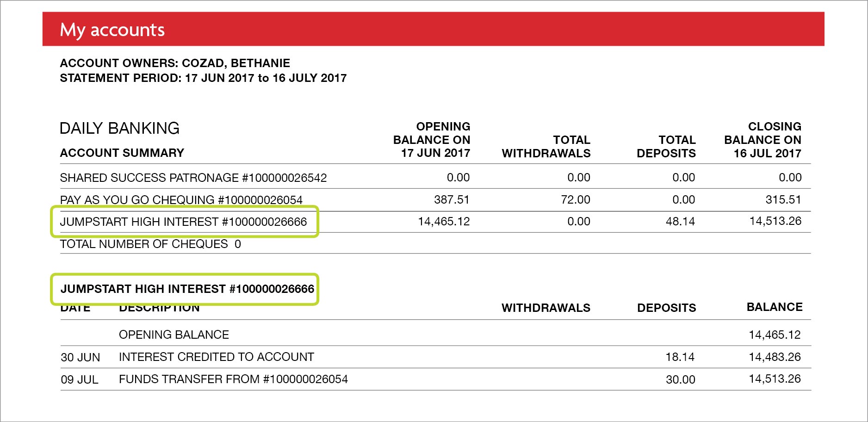This screenshot has height=422, width=868.
Task: Click highlighted Jumpstart High Interest summary row
Action: (183, 222)
